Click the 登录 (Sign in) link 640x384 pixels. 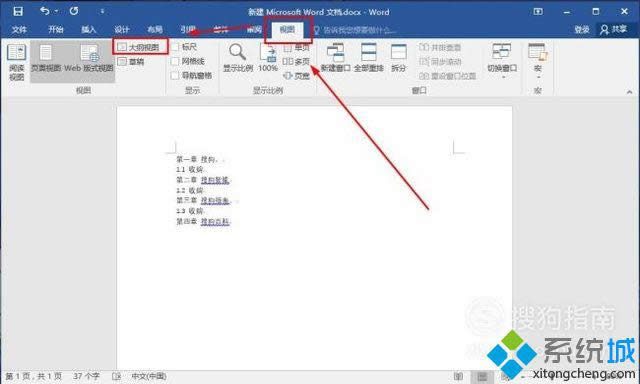pyautogui.click(x=582, y=29)
